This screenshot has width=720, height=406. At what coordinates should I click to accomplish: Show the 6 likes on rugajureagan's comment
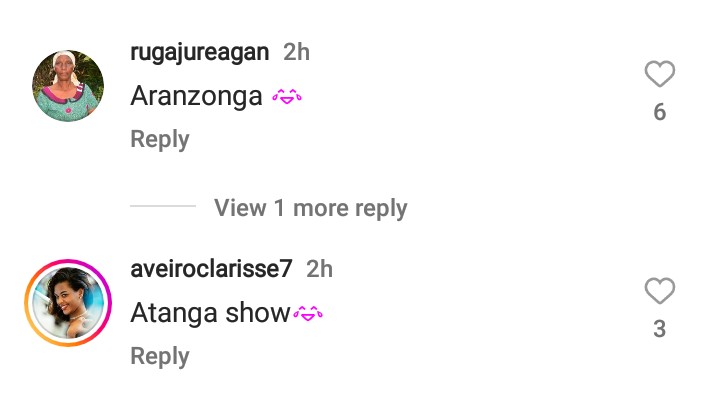click(659, 112)
